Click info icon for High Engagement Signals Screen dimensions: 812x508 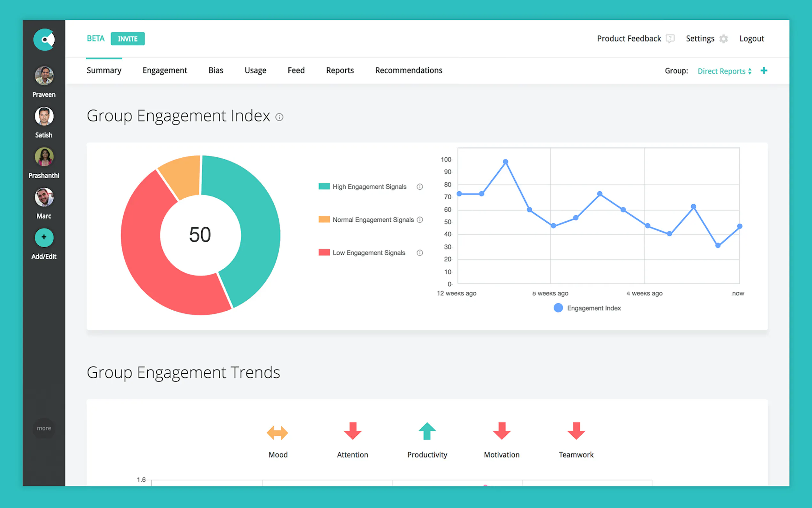(420, 187)
